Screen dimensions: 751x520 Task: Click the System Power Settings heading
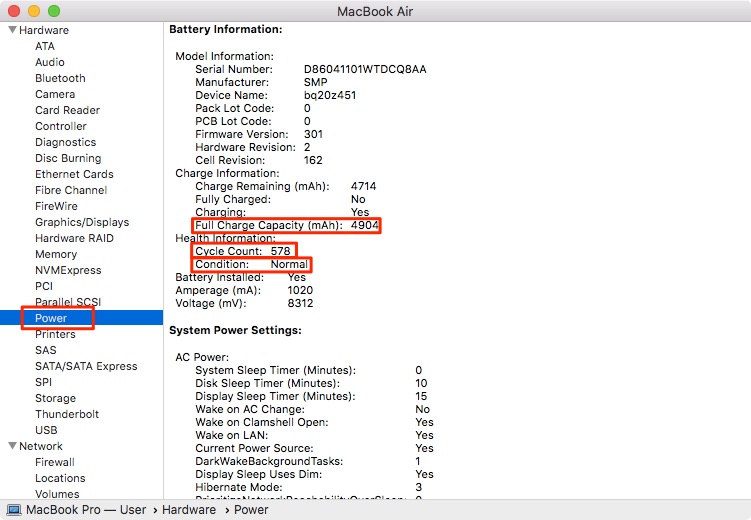click(235, 330)
